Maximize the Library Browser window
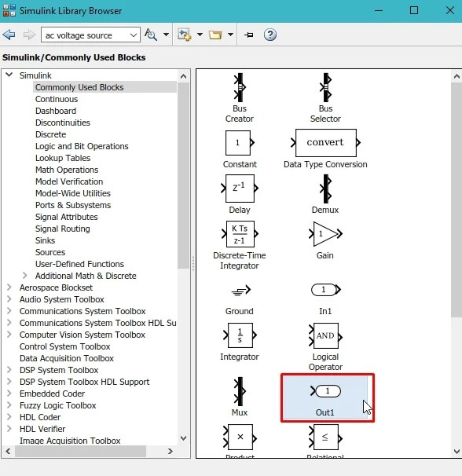The height and width of the screenshot is (476, 462). point(414,10)
